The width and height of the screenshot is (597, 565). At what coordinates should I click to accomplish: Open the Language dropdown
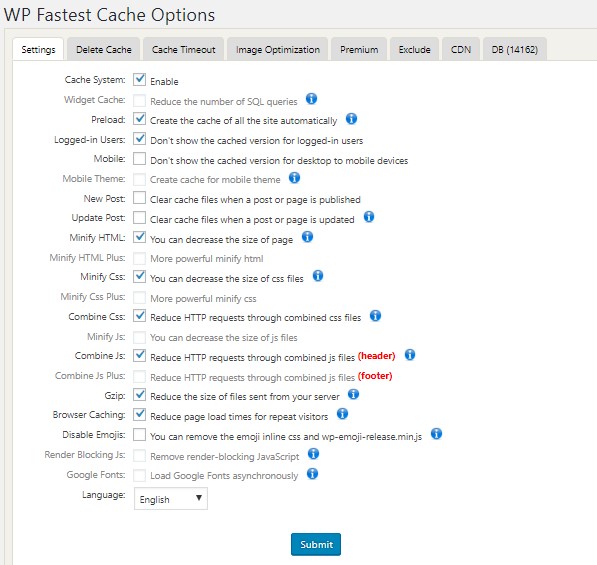[x=171, y=498]
